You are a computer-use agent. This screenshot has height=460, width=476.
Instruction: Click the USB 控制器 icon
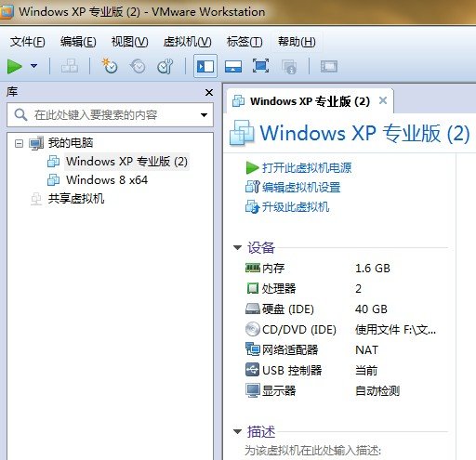pos(253,370)
